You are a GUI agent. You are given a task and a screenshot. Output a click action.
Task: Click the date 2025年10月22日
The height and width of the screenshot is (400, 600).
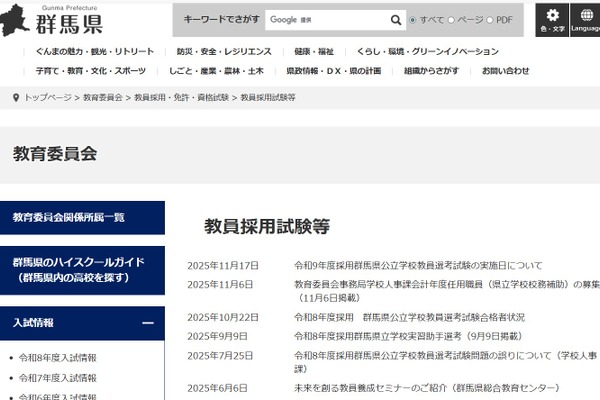pyautogui.click(x=223, y=317)
